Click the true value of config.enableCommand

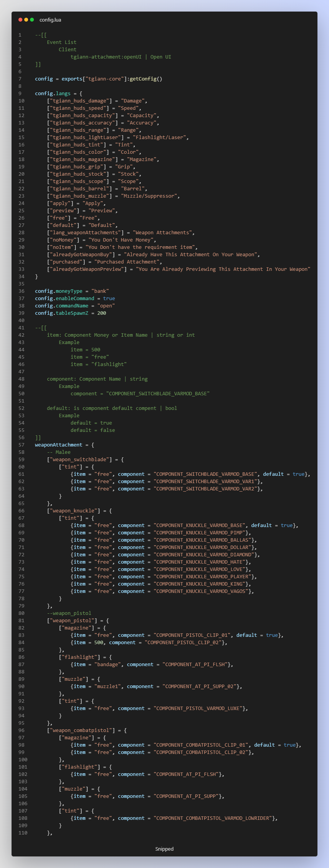pyautogui.click(x=109, y=299)
